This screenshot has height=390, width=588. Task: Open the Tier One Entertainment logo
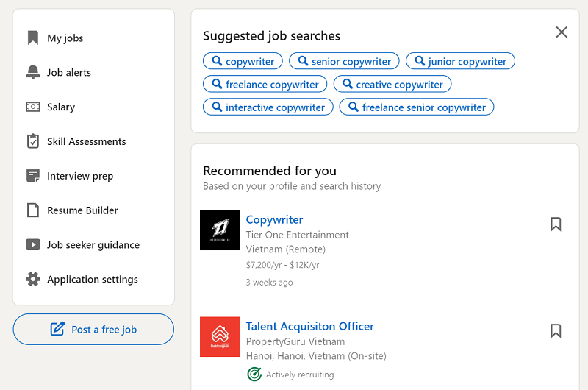[220, 230]
